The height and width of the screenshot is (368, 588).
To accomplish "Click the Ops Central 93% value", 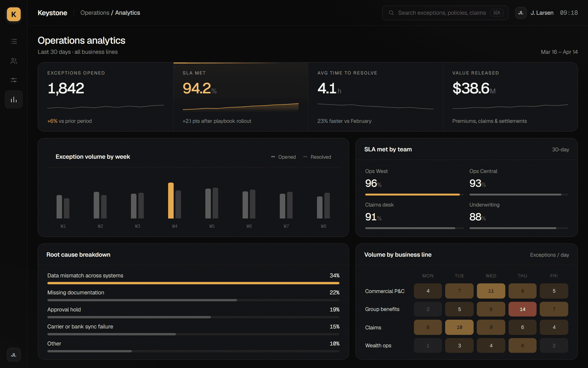I will point(478,183).
